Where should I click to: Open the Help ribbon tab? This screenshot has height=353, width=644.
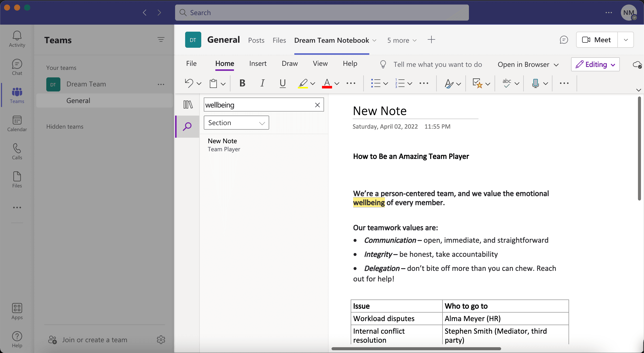click(x=350, y=64)
